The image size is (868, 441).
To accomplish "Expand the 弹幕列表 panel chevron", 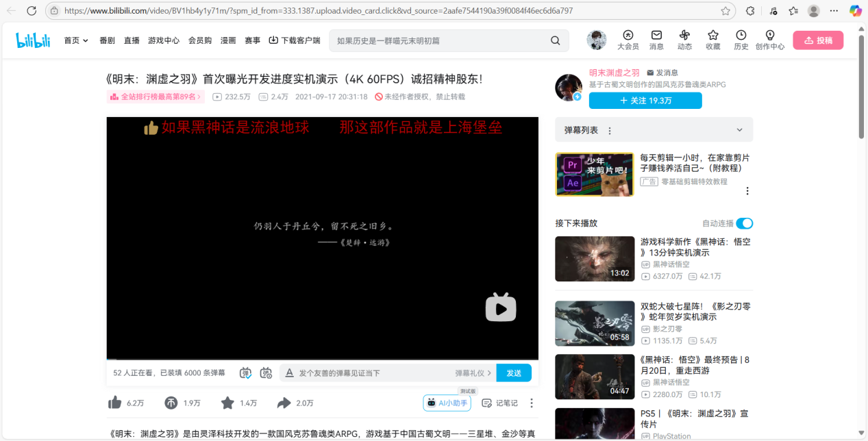I will tap(739, 130).
